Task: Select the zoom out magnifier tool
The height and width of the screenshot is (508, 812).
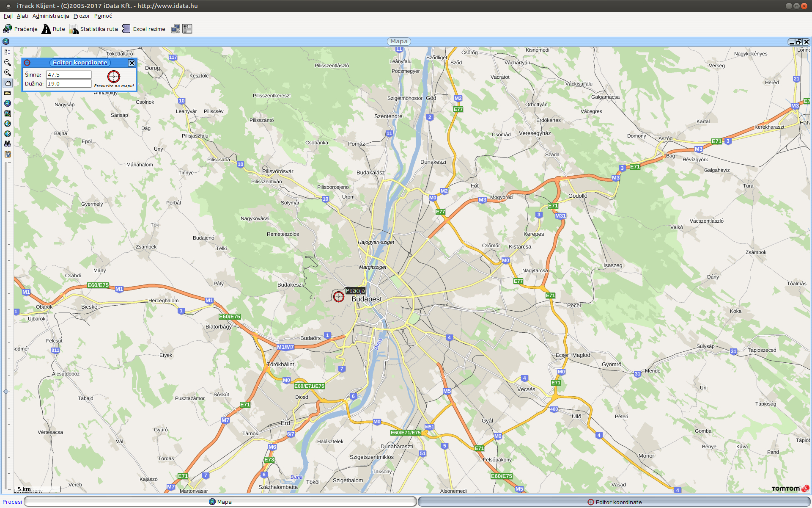Action: (7, 63)
